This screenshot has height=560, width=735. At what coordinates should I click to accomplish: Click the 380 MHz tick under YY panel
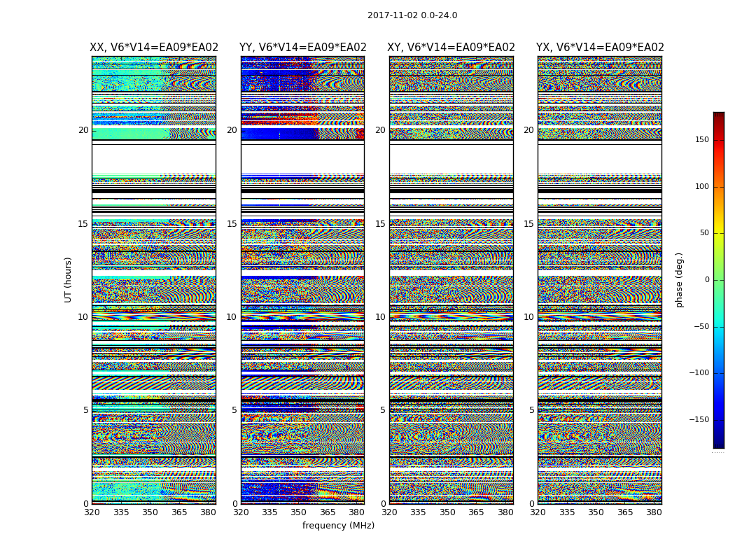[x=357, y=512]
